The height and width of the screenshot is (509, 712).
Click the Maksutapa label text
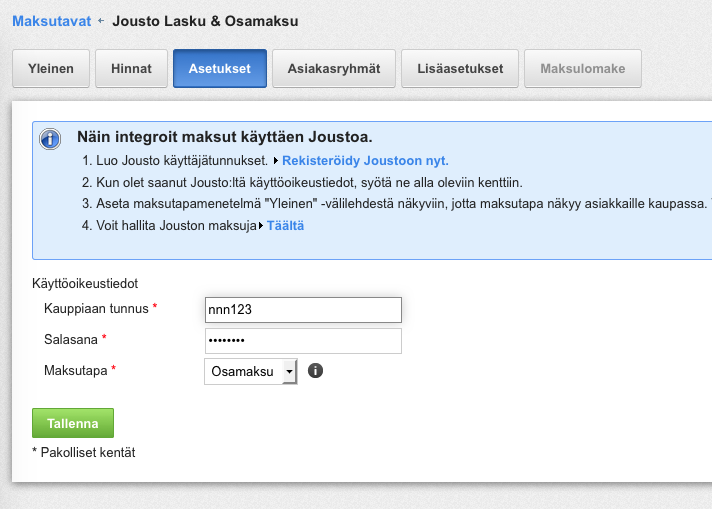click(76, 371)
